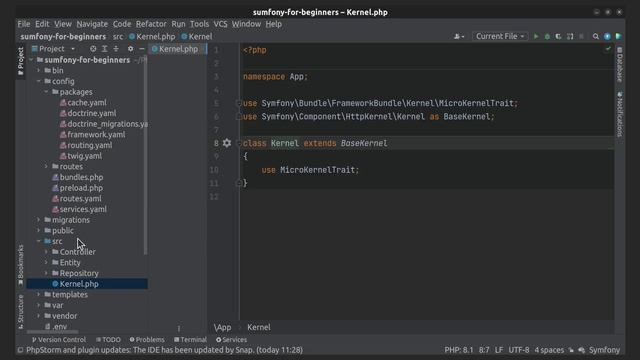Open Project panel gear options
Screen dimensions: 640x360
point(130,49)
